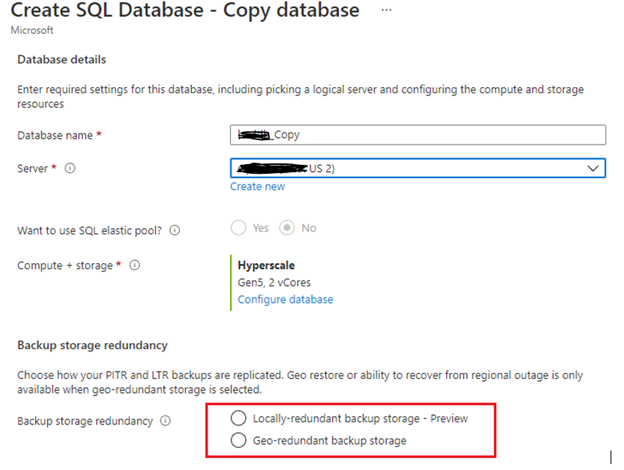Image resolution: width=624 pixels, height=470 pixels.
Task: Open the ellipsis more options menu beside title
Action: point(387,11)
